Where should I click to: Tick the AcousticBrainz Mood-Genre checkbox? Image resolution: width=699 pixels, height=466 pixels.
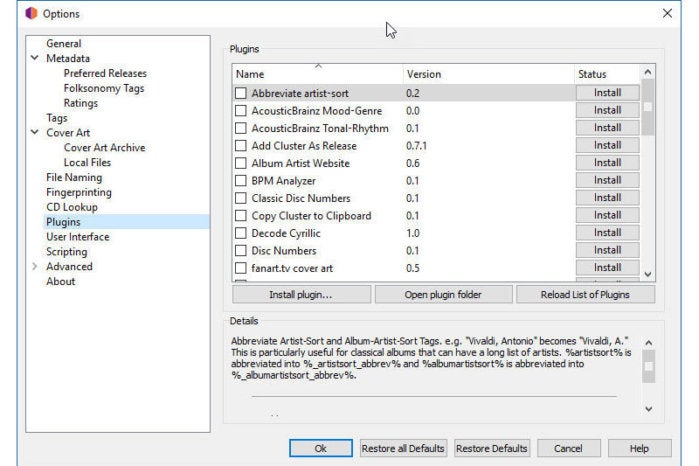241,111
